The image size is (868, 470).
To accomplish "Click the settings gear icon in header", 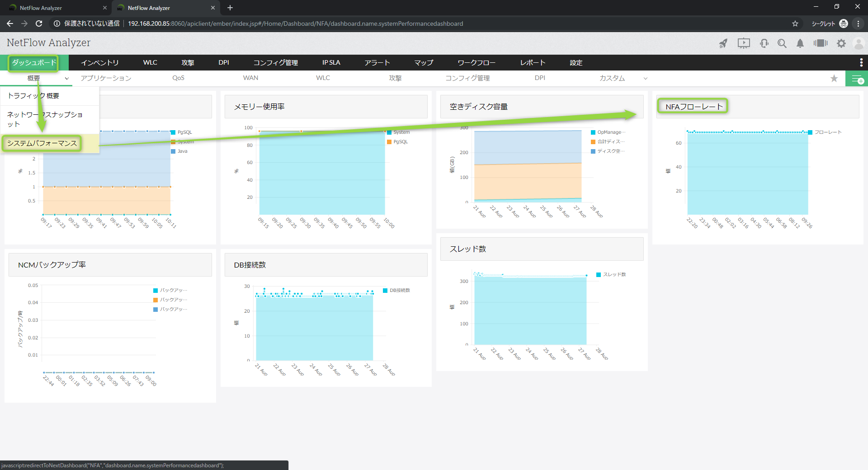I will click(841, 43).
